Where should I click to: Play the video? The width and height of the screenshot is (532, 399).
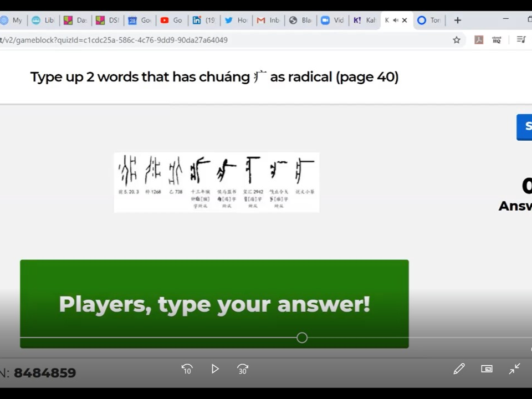[x=215, y=369]
